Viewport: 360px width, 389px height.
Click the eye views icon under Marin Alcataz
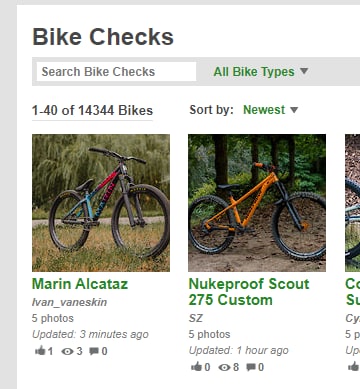[x=67, y=351]
